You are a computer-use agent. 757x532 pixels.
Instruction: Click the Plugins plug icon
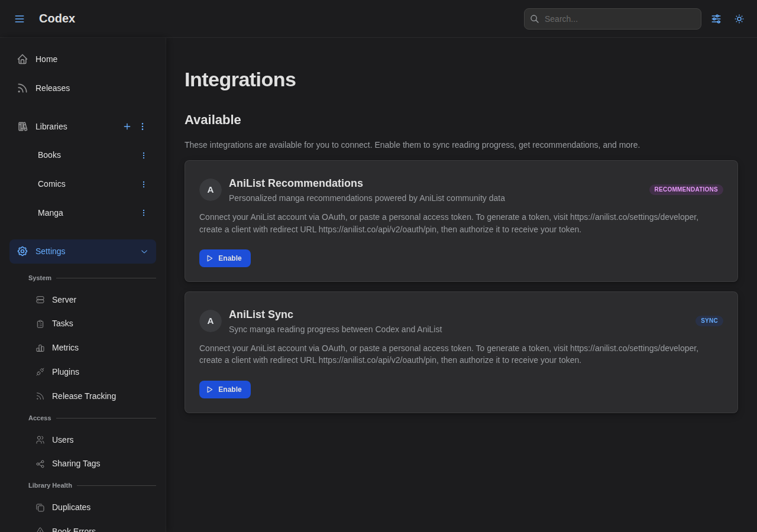[x=40, y=372]
